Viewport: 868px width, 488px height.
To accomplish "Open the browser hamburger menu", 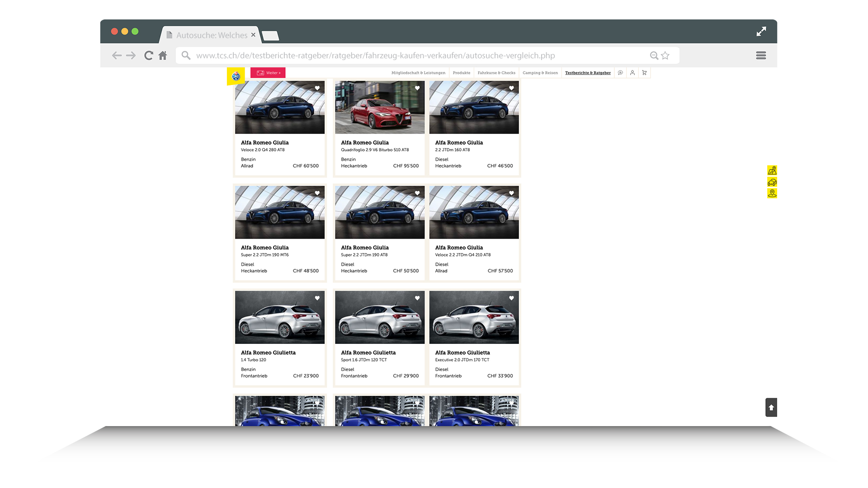I will (x=760, y=55).
